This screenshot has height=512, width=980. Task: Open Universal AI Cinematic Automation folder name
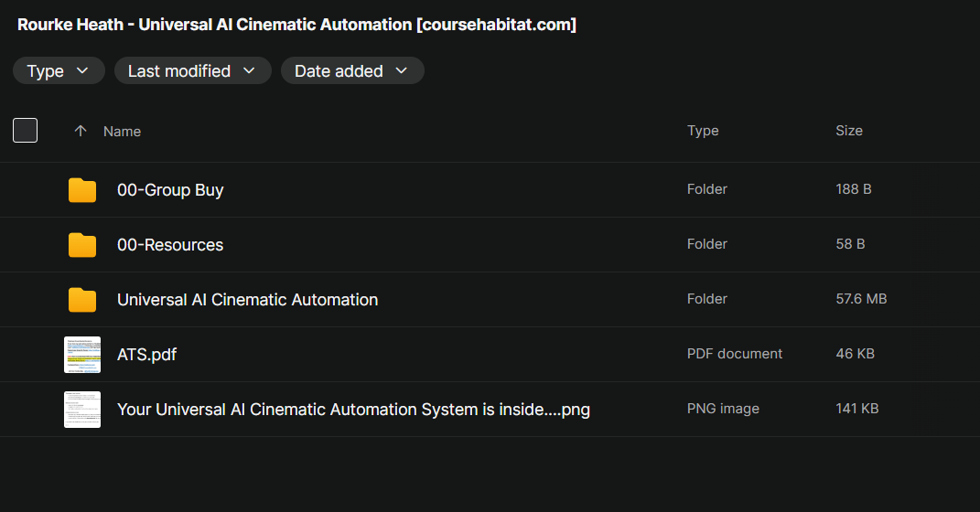pos(247,300)
